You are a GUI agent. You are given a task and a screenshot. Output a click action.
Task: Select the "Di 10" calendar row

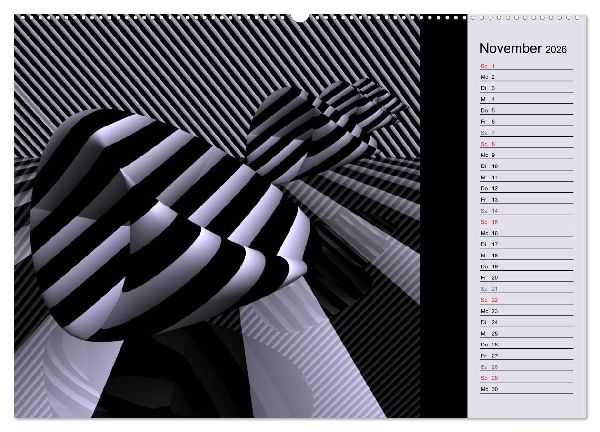point(527,166)
